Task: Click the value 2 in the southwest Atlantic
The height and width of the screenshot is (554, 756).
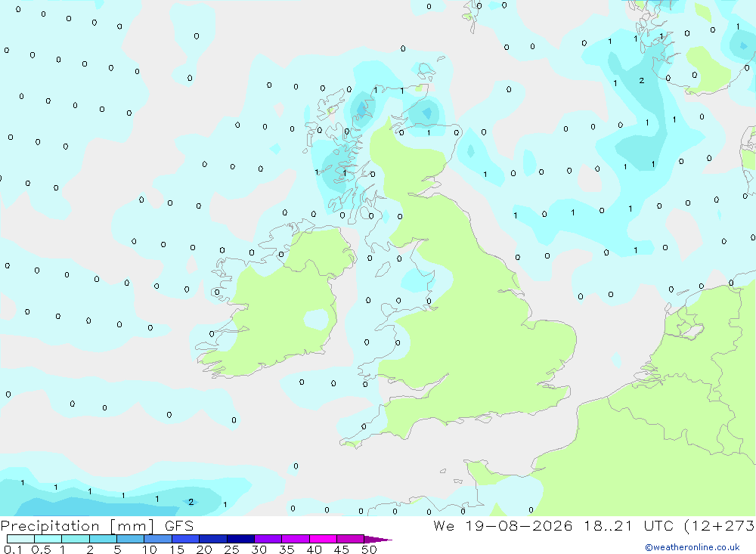Action: pos(191,502)
